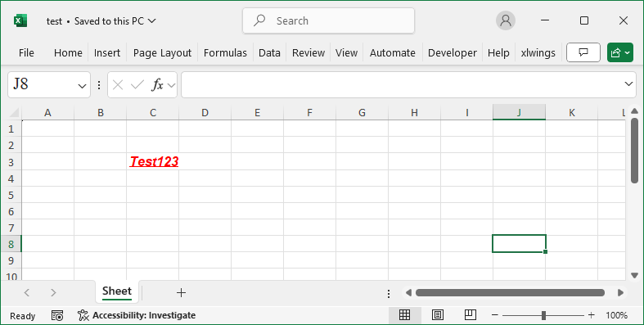Viewport: 644px width, 325px height.
Task: Click the test file name
Action: coord(54,21)
